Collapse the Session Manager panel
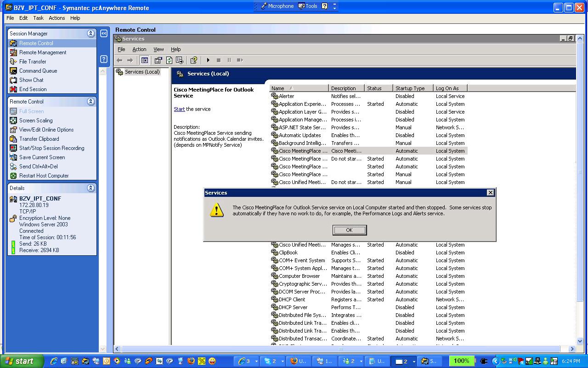This screenshot has width=588, height=368. (x=91, y=34)
